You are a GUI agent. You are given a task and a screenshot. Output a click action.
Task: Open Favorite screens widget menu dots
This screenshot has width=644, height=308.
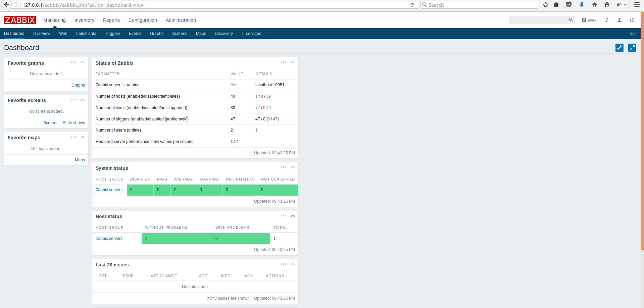(73, 100)
